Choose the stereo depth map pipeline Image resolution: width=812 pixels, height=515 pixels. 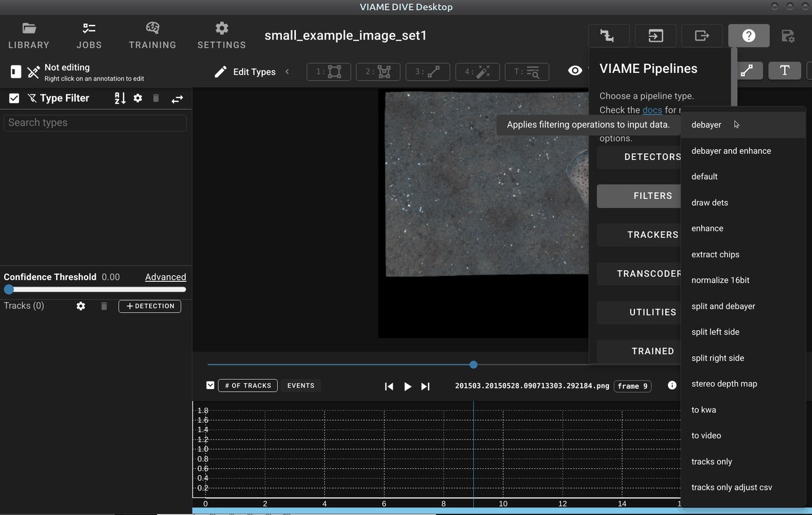[x=743, y=384]
